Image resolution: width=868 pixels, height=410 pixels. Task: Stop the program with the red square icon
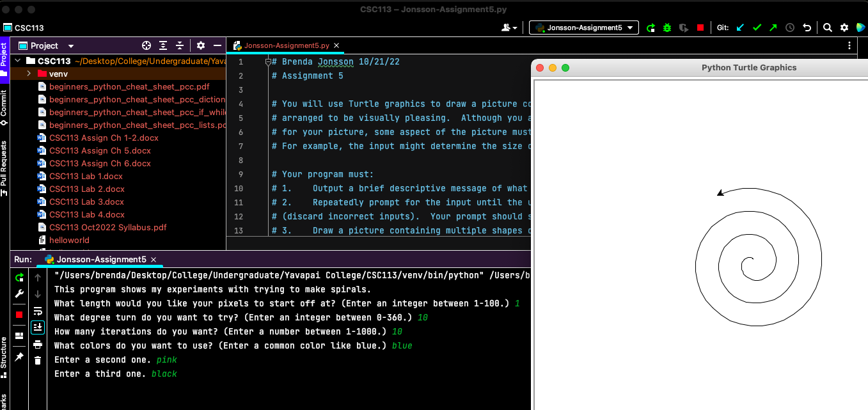(700, 28)
